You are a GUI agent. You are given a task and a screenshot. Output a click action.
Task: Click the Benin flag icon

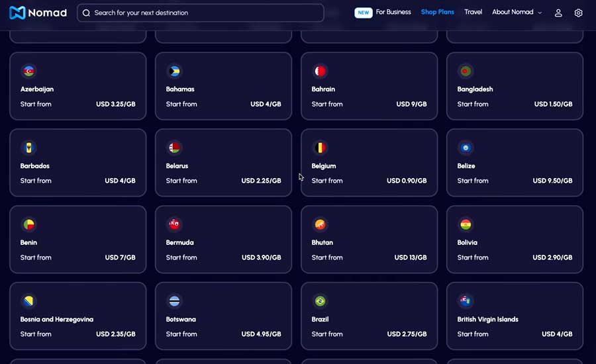click(x=29, y=224)
